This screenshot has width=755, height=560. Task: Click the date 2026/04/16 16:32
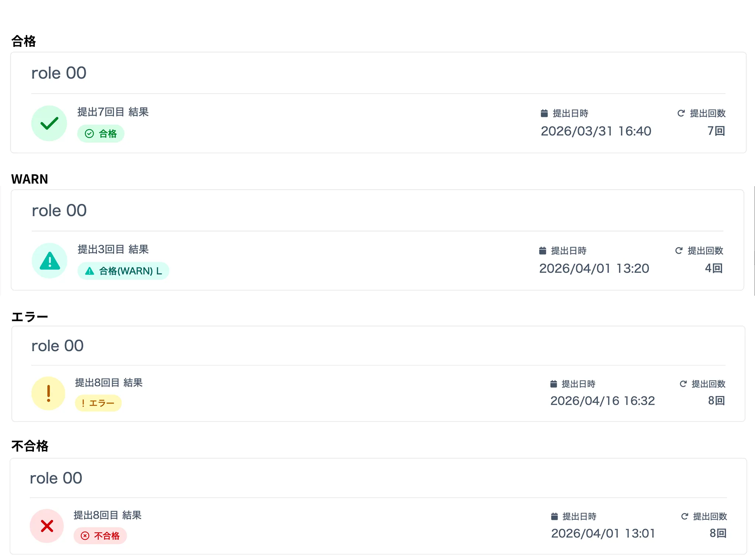pyautogui.click(x=602, y=401)
